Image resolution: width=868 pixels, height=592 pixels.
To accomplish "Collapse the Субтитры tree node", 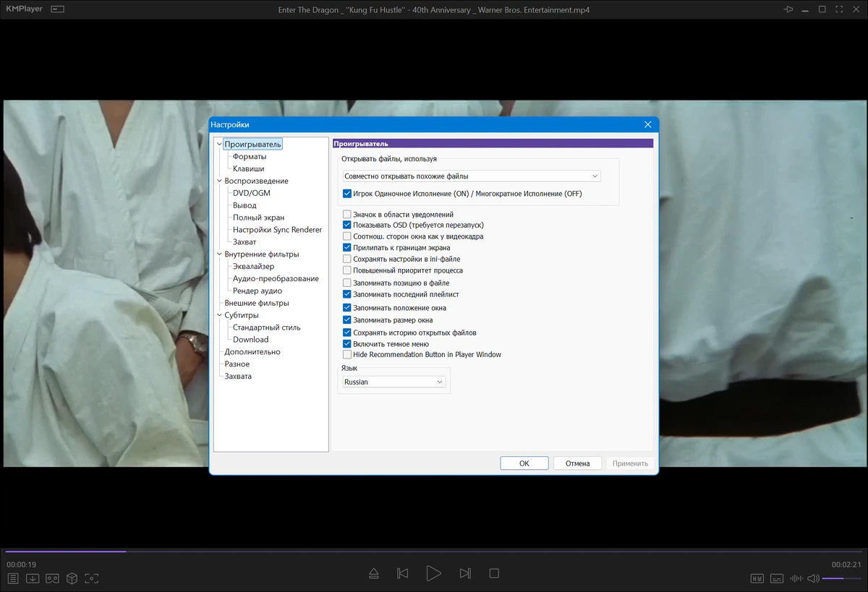I will coord(219,315).
